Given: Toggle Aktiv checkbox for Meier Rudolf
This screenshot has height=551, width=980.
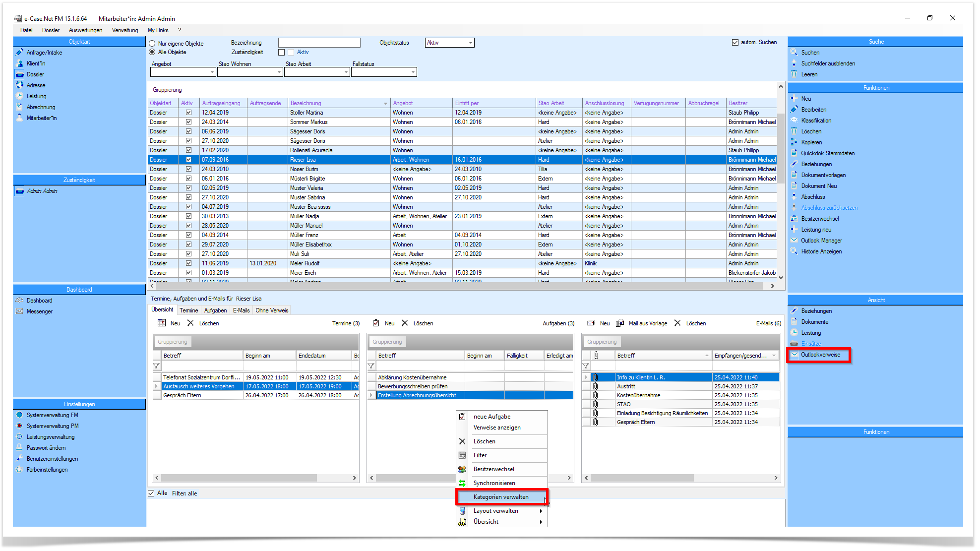Looking at the screenshot, I should pos(188,263).
